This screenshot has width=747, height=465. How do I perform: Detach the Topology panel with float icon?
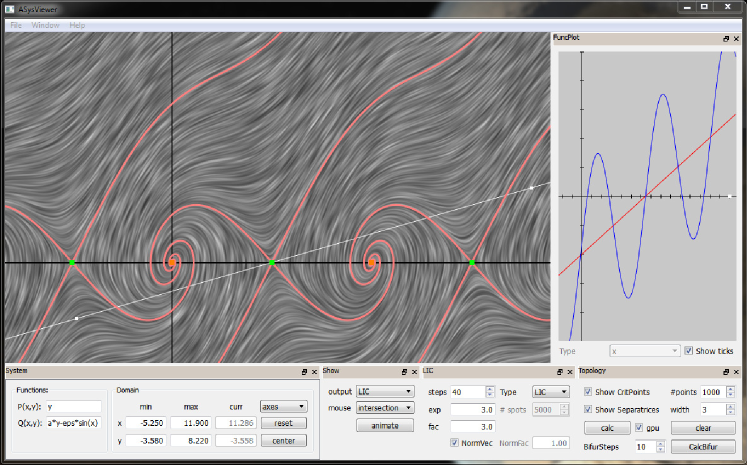point(726,371)
